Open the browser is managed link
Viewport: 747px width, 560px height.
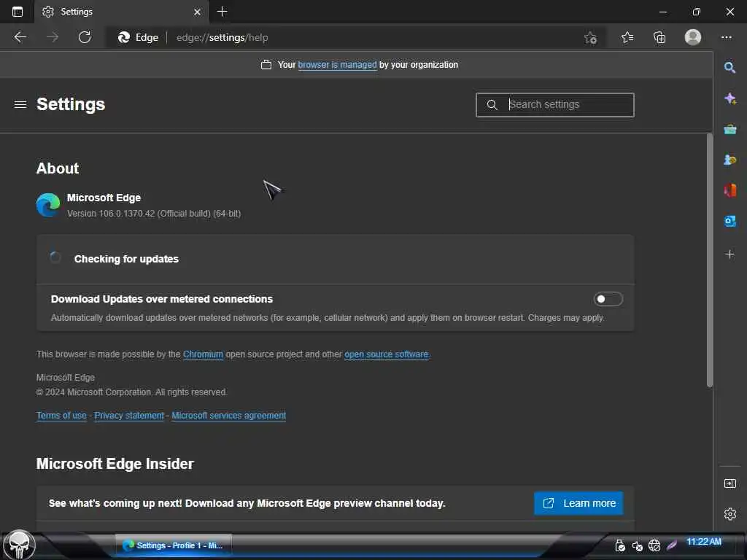click(337, 65)
